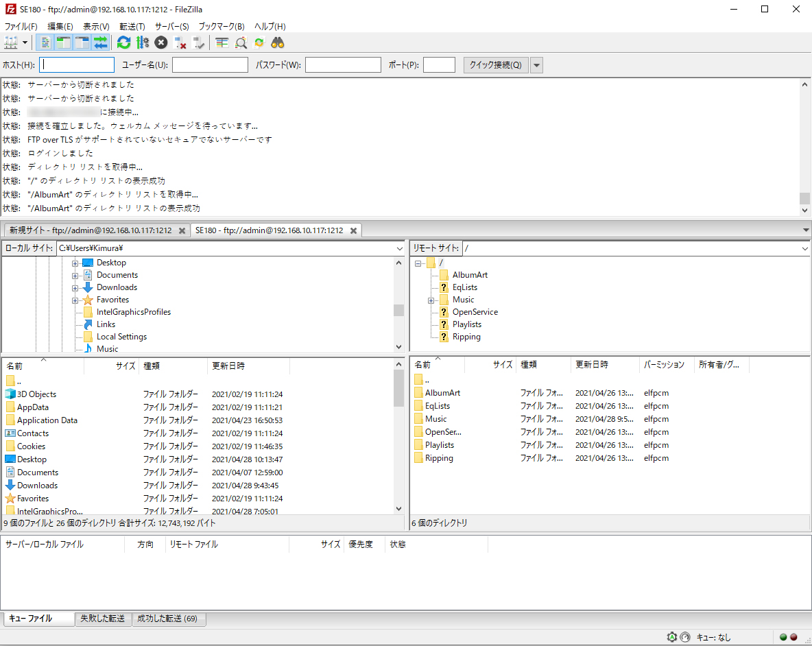Open the Site Manager dropdown arrow
The height and width of the screenshot is (646, 812).
[x=24, y=43]
